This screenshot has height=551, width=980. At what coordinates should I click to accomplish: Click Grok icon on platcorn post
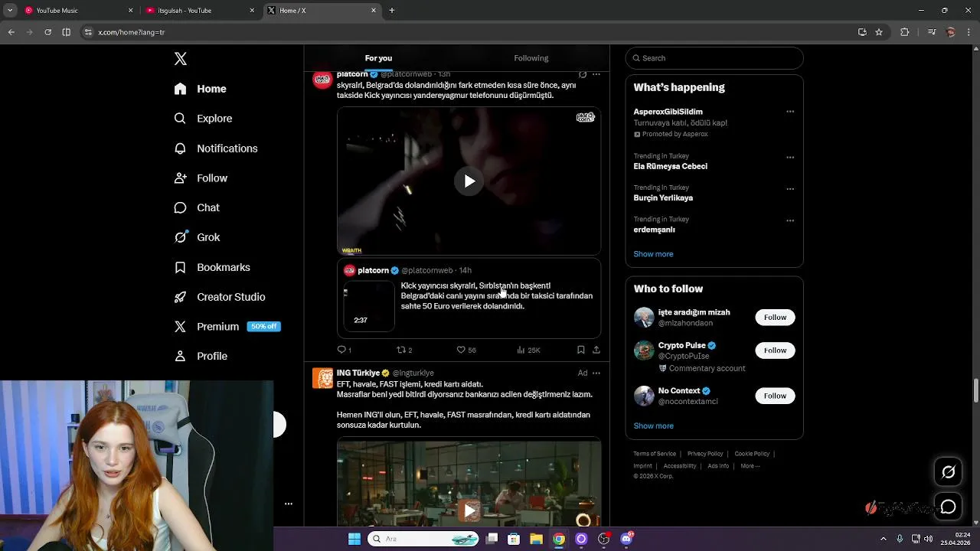[583, 74]
